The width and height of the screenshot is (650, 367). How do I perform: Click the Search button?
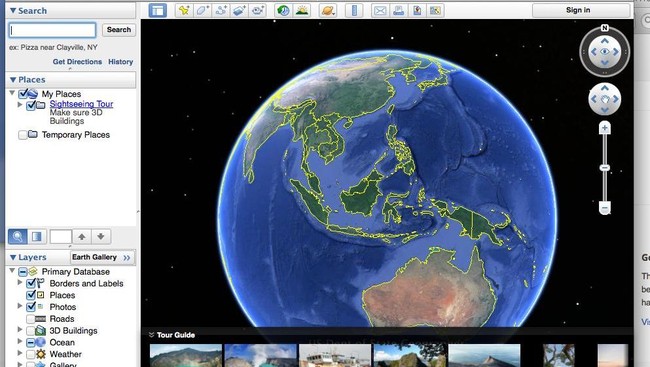pos(119,29)
